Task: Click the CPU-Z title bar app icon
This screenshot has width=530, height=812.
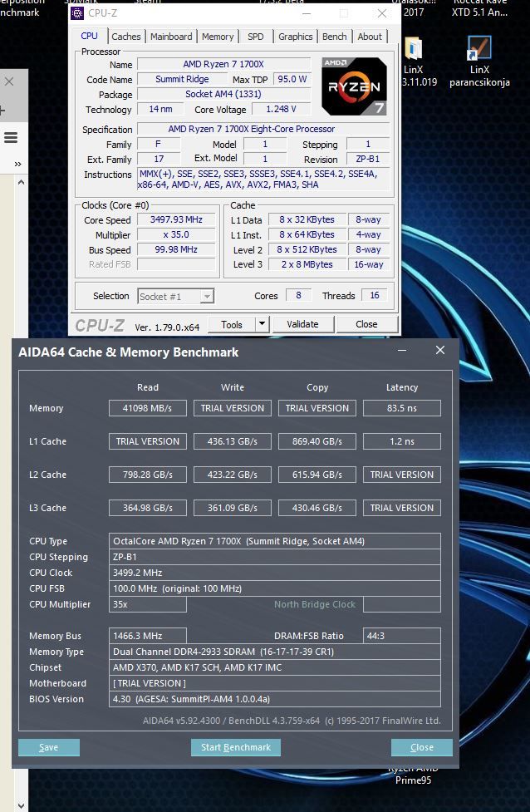Action: [x=76, y=13]
